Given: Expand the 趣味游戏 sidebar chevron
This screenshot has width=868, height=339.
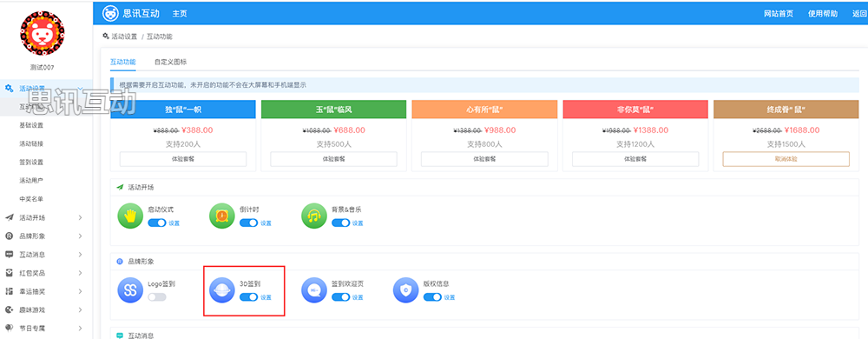Looking at the screenshot, I should coord(80,309).
